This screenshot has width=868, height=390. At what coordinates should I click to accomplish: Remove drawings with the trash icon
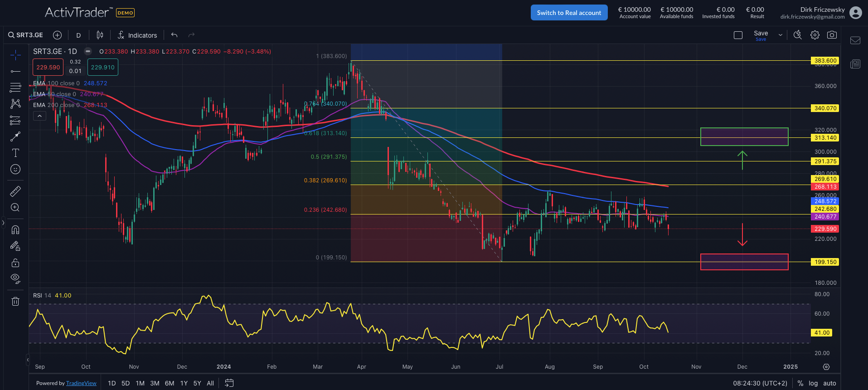point(15,301)
